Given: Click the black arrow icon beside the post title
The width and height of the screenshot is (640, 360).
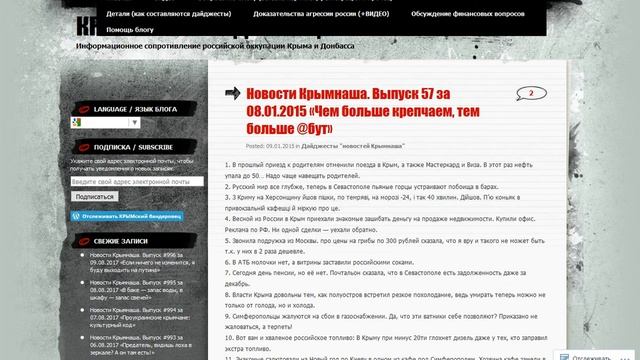Looking at the screenshot, I should 233,93.
